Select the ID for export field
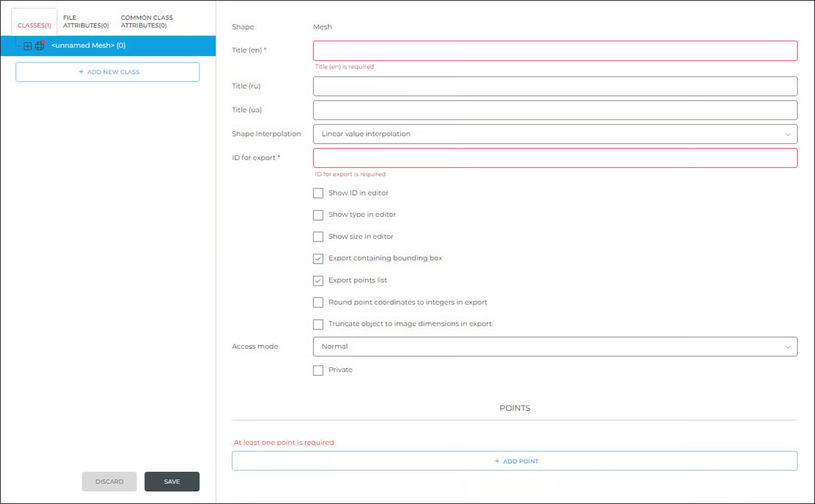 555,157
